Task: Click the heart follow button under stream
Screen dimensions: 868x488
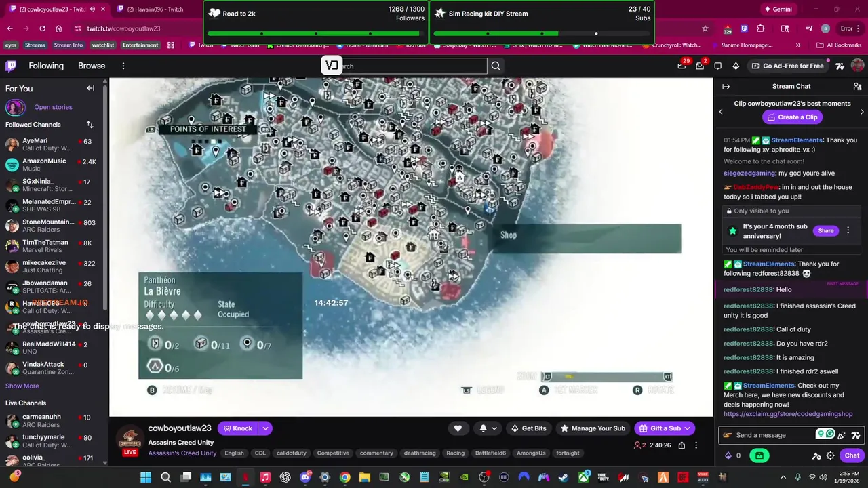Action: (458, 428)
